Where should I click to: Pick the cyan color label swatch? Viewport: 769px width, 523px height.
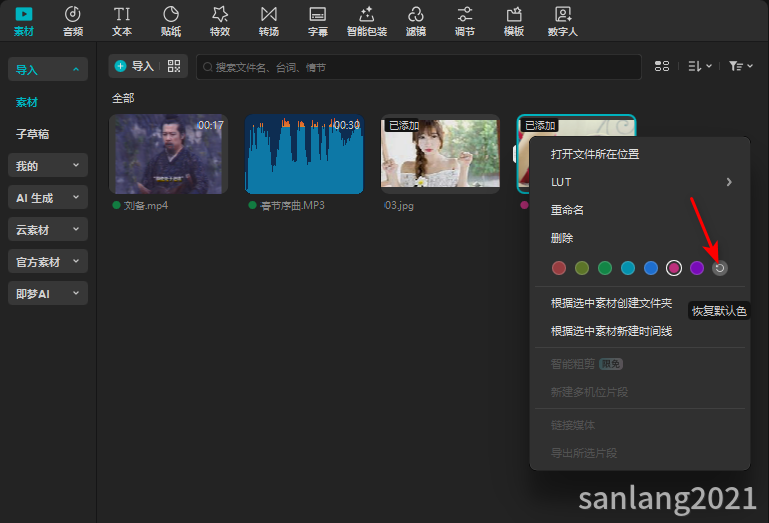(x=628, y=268)
